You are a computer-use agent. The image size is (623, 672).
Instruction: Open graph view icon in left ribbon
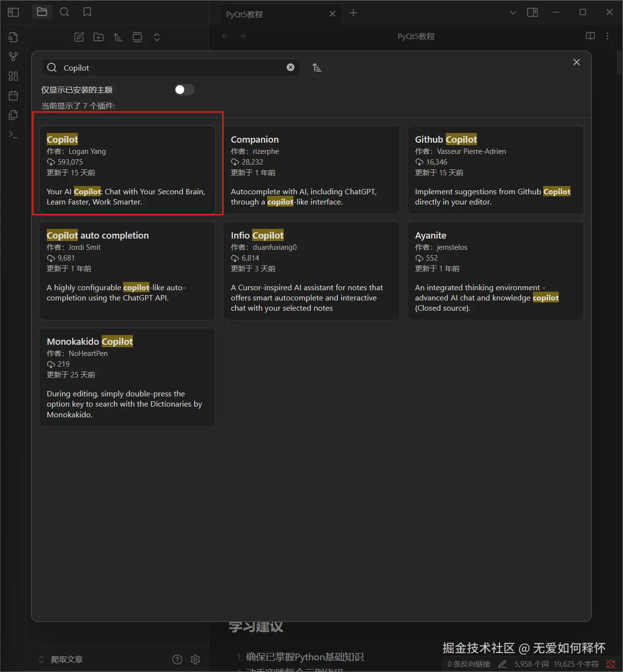[x=13, y=56]
